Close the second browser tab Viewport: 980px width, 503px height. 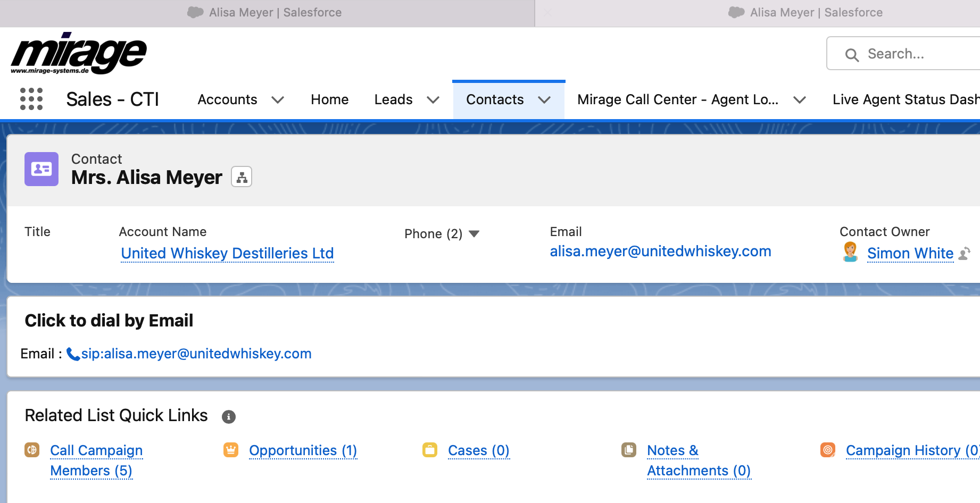(x=548, y=13)
